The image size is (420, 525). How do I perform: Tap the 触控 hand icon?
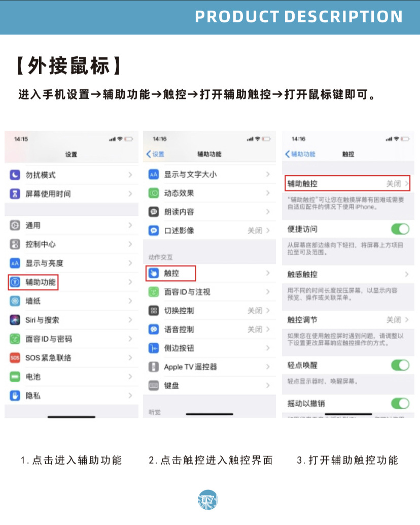[x=154, y=273]
